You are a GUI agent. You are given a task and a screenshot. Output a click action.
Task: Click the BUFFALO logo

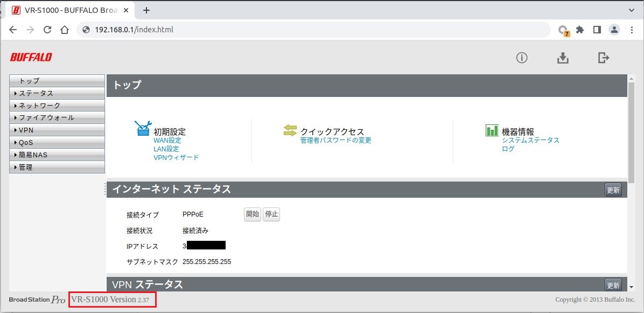[x=31, y=58]
